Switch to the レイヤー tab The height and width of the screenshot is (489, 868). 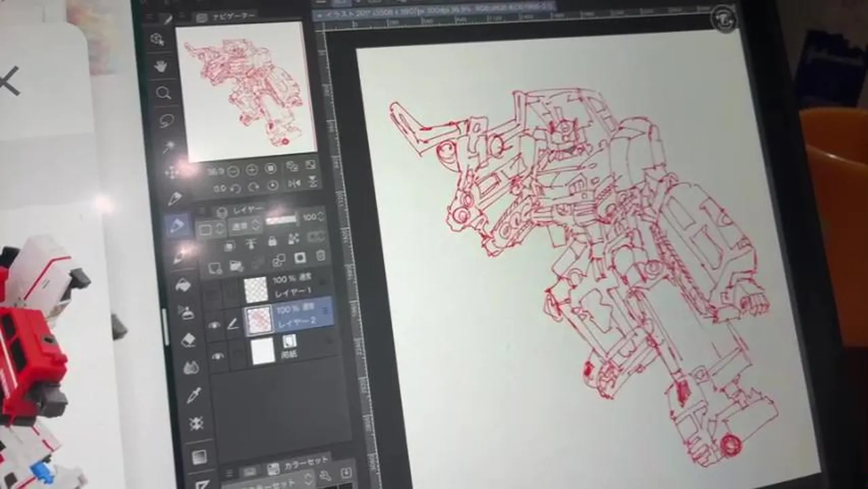coord(238,210)
